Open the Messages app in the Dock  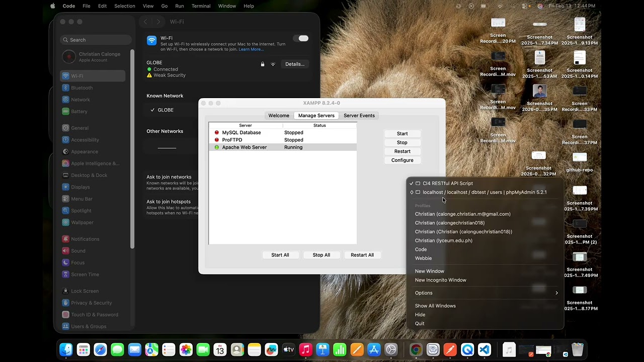[x=118, y=349]
